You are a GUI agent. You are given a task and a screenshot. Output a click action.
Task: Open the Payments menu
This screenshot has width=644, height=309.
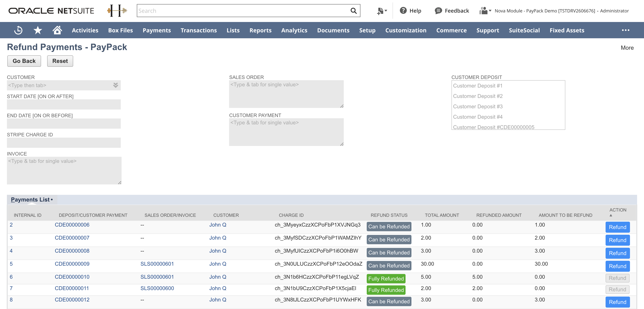[x=157, y=30]
